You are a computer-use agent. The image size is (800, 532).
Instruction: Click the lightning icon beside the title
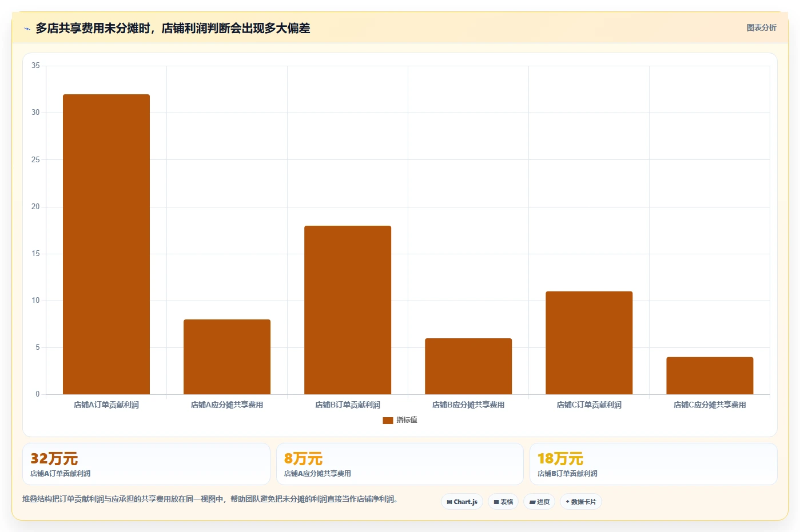pyautogui.click(x=27, y=29)
